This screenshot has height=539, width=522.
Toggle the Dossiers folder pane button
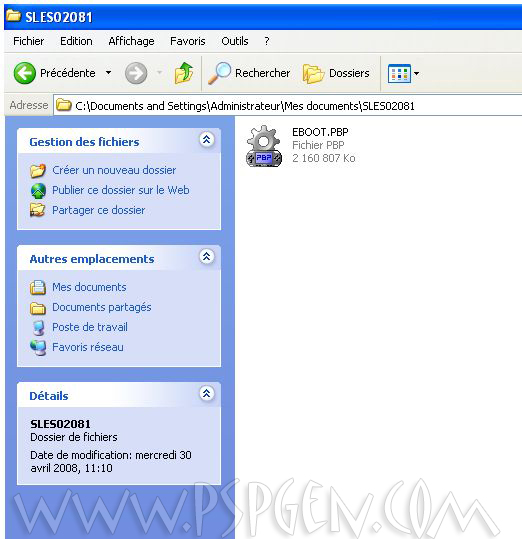click(336, 73)
